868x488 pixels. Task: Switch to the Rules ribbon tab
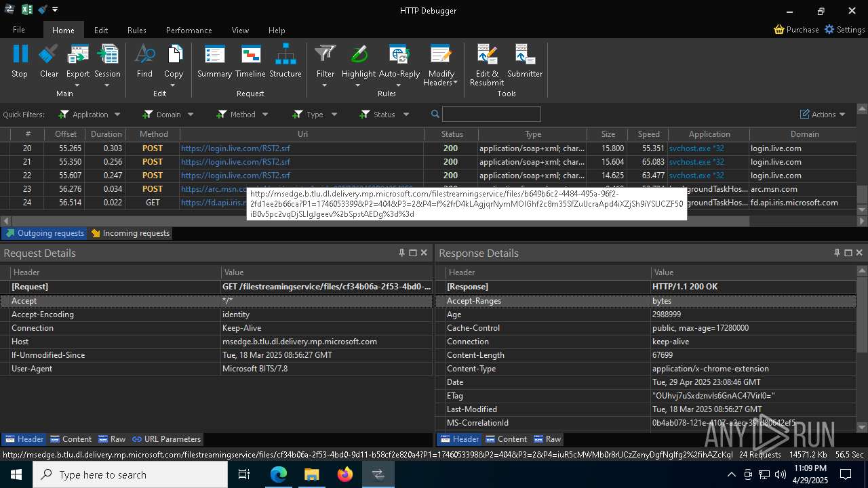click(x=137, y=30)
